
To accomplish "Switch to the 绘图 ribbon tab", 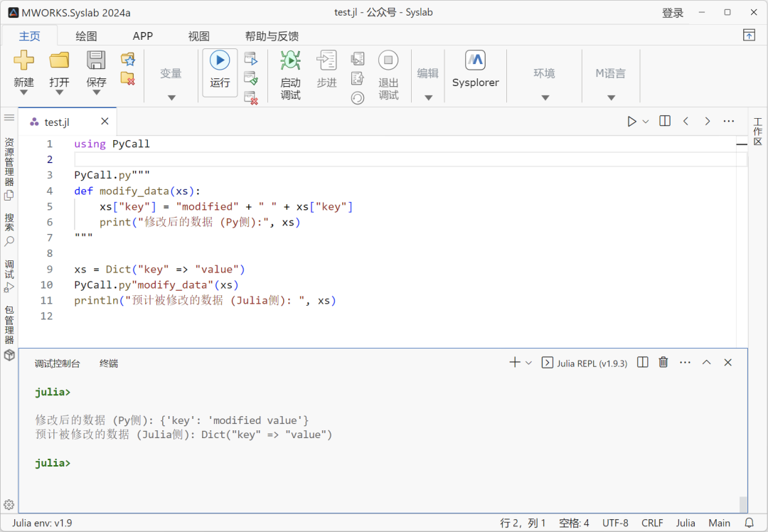I will [85, 36].
